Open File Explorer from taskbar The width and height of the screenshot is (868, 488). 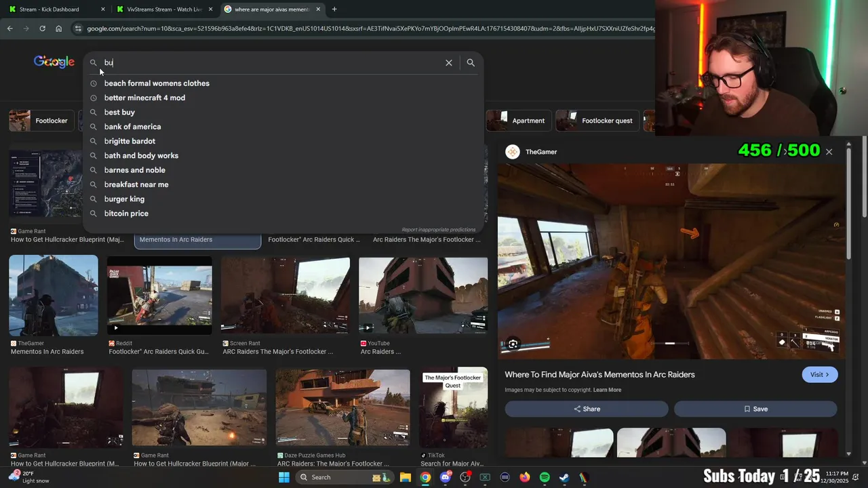405,477
